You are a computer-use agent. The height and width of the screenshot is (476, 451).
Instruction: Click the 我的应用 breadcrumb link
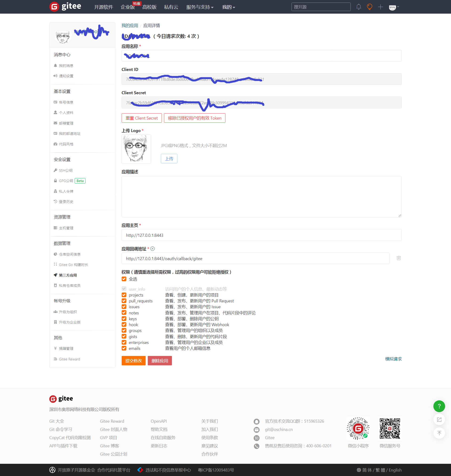[130, 25]
